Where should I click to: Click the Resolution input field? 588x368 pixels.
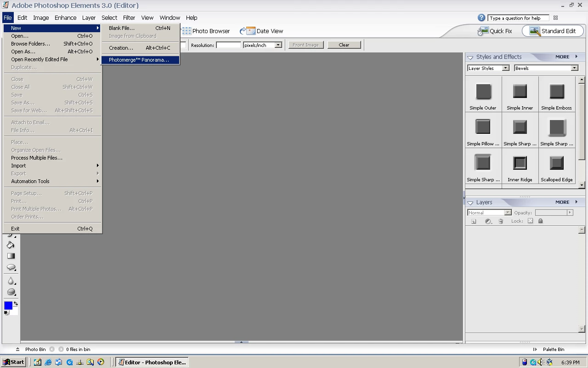[x=228, y=45]
